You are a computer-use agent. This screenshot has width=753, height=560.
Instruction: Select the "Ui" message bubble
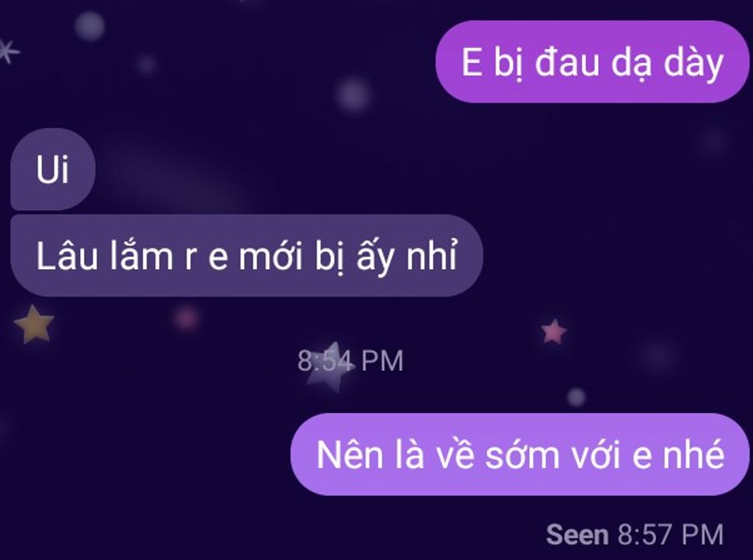53,169
